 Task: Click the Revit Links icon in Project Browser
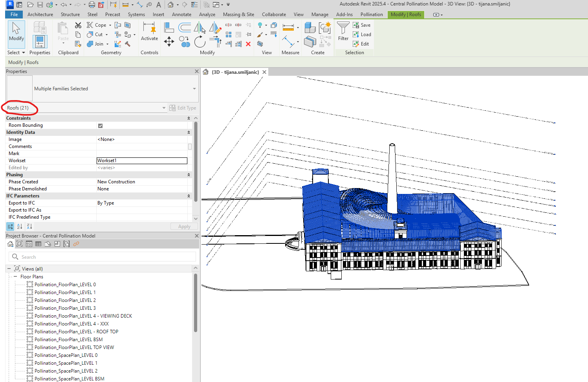coord(76,244)
